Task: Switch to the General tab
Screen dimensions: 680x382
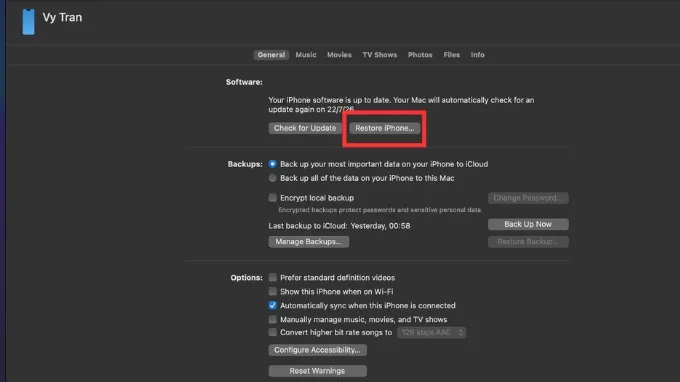Action: point(271,55)
